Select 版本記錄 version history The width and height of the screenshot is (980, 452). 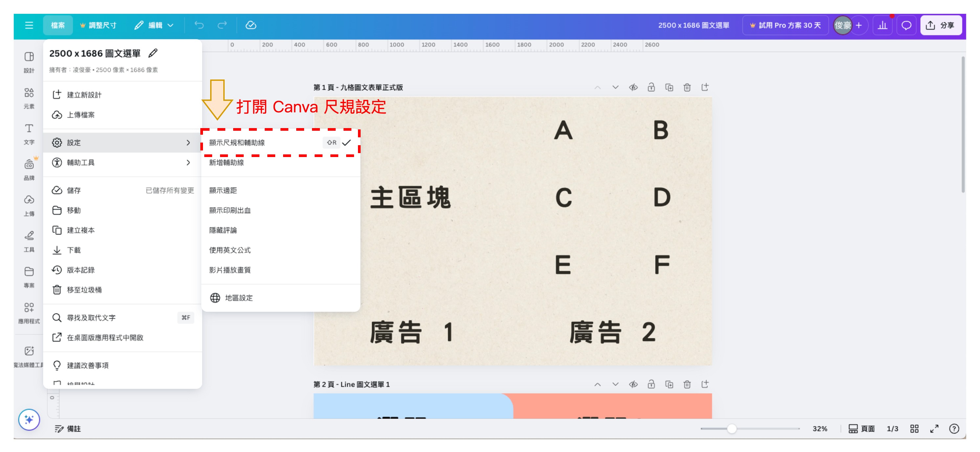coord(122,270)
